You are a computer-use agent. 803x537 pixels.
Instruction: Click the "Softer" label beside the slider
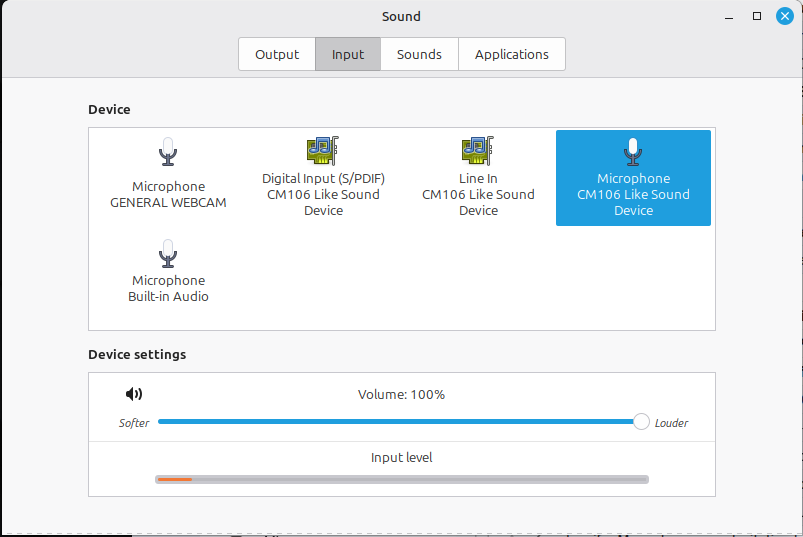point(134,423)
